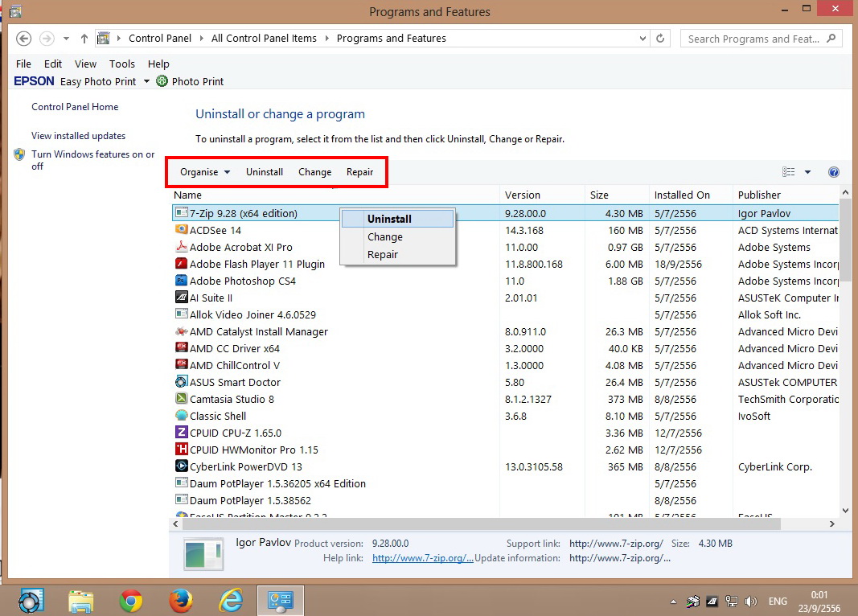Show hidden tray icons arrow

(673, 602)
